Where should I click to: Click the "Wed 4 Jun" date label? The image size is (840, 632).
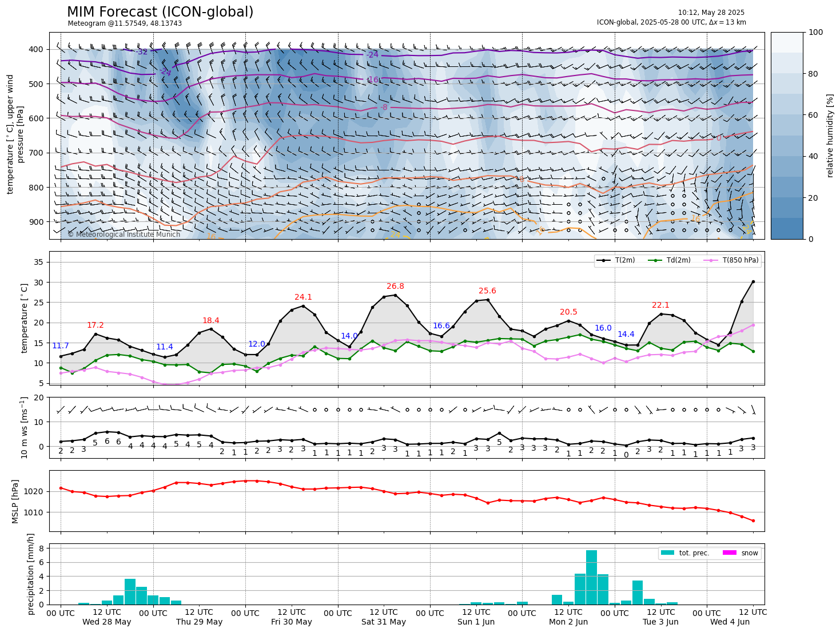click(730, 622)
